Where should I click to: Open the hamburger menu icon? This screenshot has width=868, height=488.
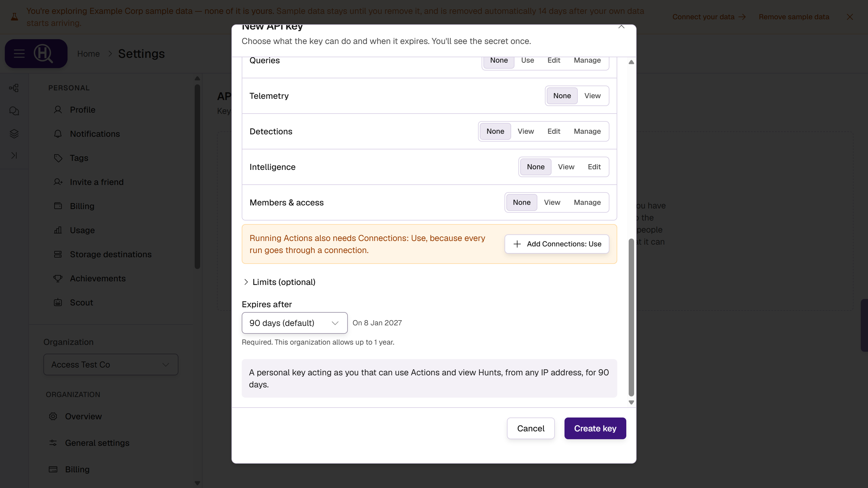(19, 54)
